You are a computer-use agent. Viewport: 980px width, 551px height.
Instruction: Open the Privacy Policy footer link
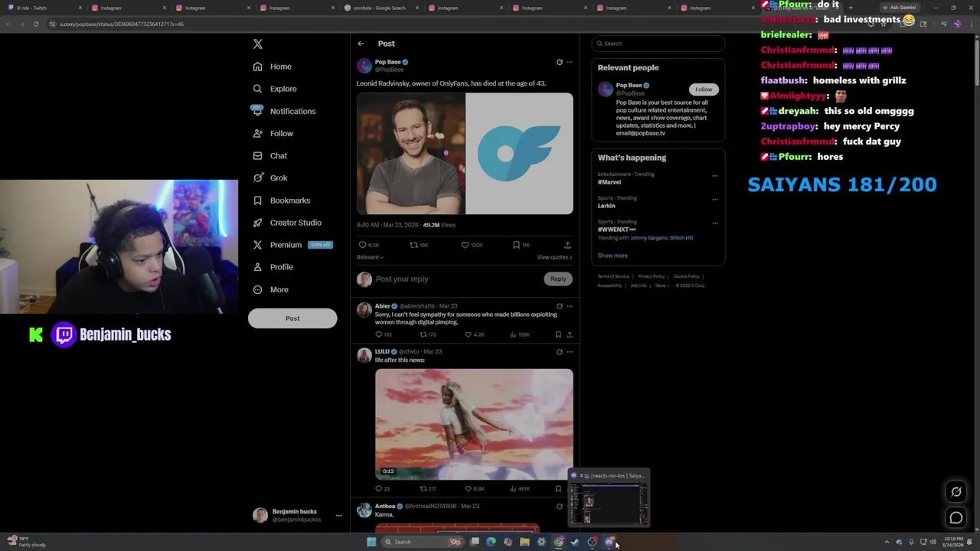[x=652, y=276]
